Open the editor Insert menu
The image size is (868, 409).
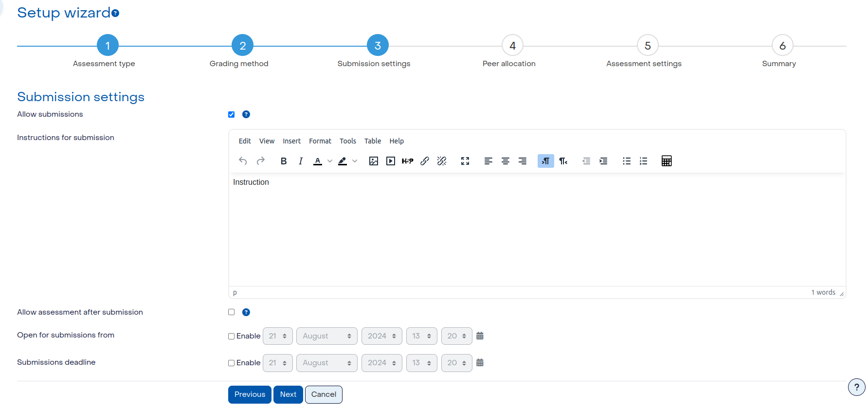point(292,141)
